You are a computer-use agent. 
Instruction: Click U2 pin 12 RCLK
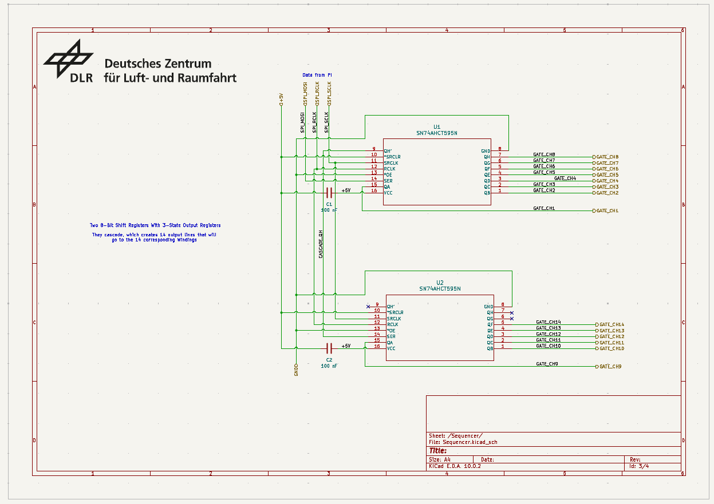[x=381, y=325]
